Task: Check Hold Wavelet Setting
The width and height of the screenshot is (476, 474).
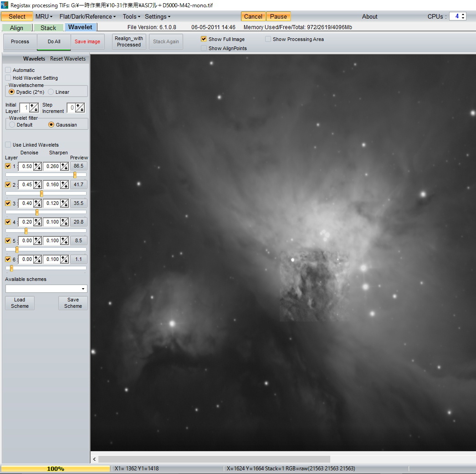Action: point(8,78)
